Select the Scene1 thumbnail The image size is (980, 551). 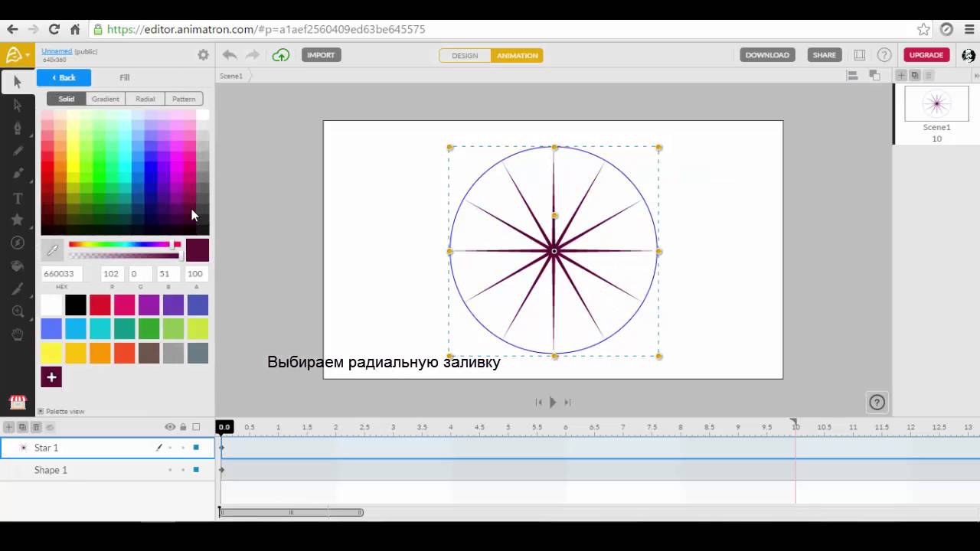(x=936, y=103)
